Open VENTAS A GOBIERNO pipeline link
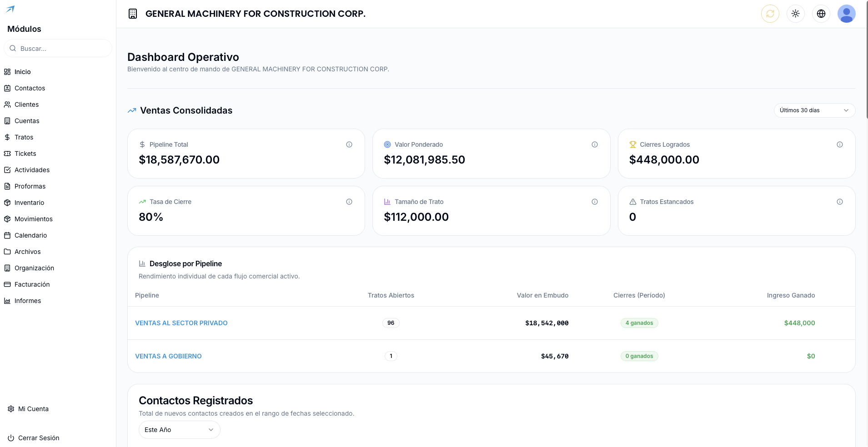 click(168, 356)
